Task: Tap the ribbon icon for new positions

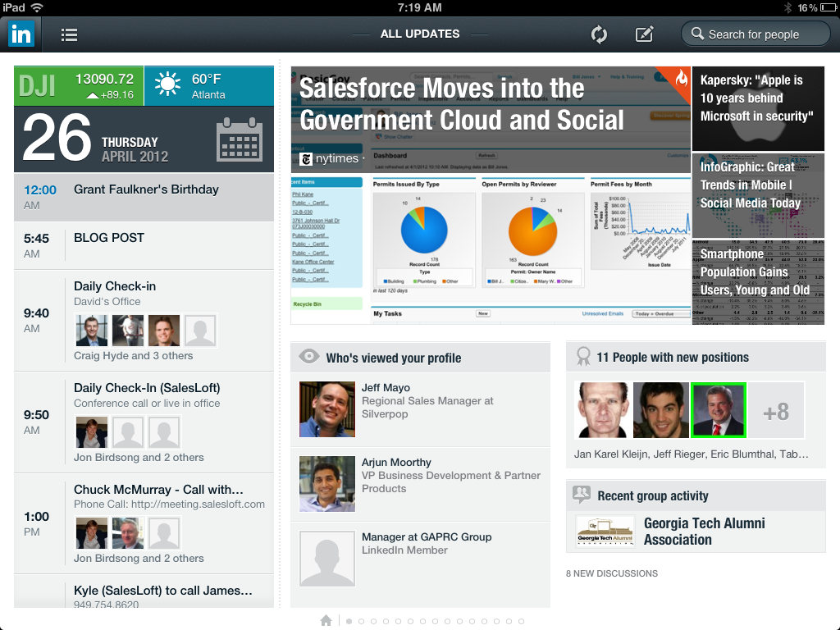Action: click(583, 356)
